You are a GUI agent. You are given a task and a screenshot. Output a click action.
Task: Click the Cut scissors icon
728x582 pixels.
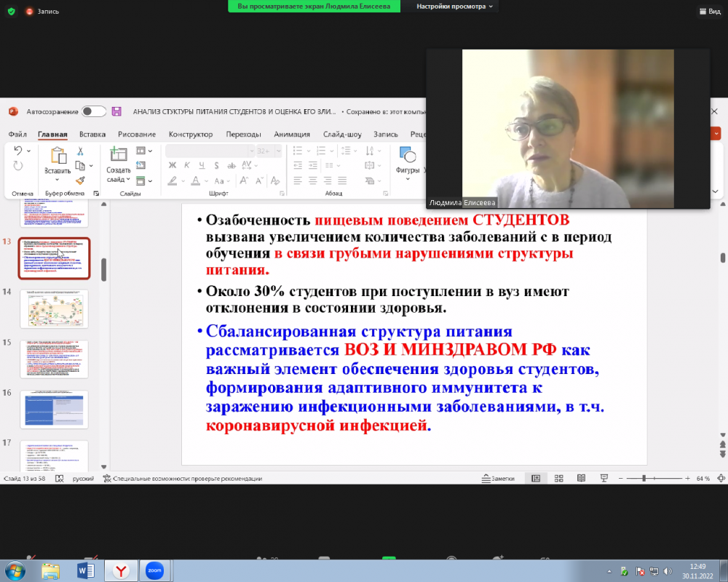pos(80,151)
